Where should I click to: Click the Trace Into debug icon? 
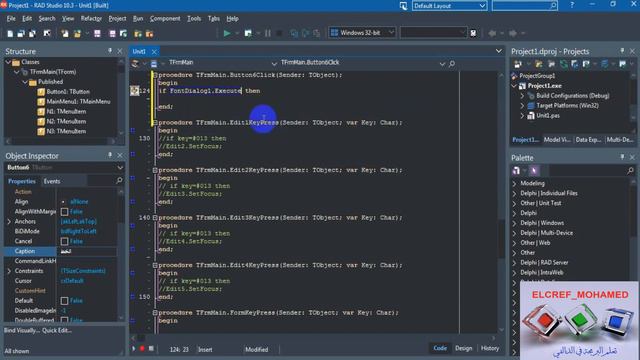click(x=294, y=33)
